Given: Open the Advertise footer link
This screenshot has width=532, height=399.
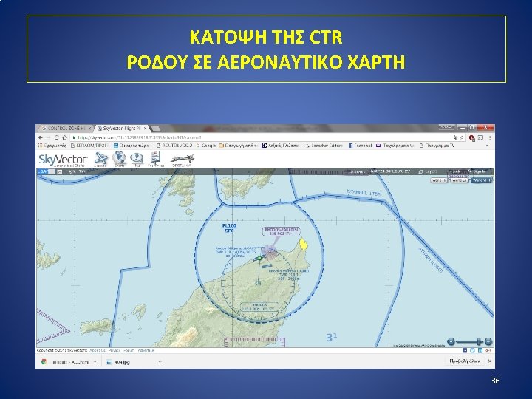Looking at the screenshot, I should pos(146,350).
